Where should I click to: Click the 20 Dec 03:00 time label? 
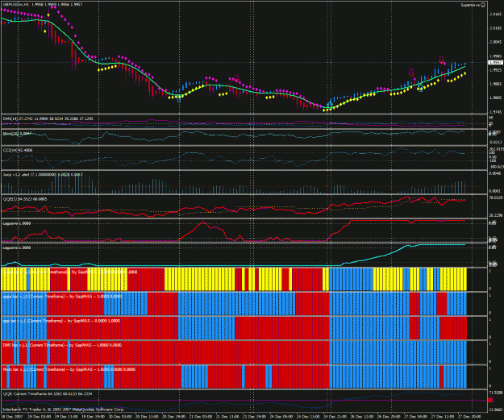[119, 417]
